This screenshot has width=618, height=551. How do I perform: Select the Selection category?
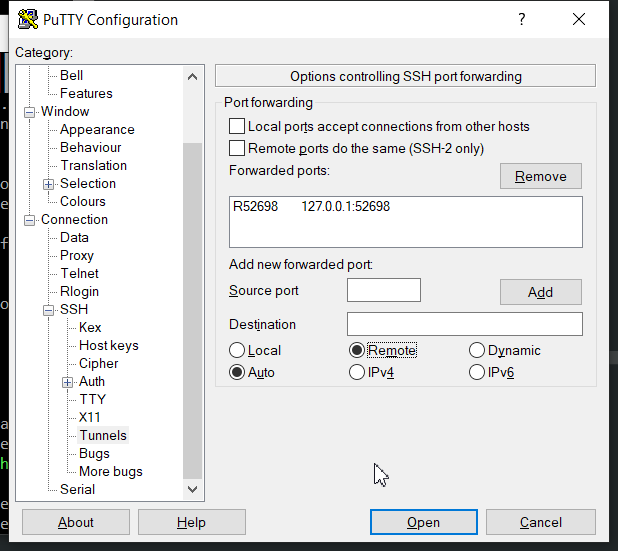tap(88, 184)
